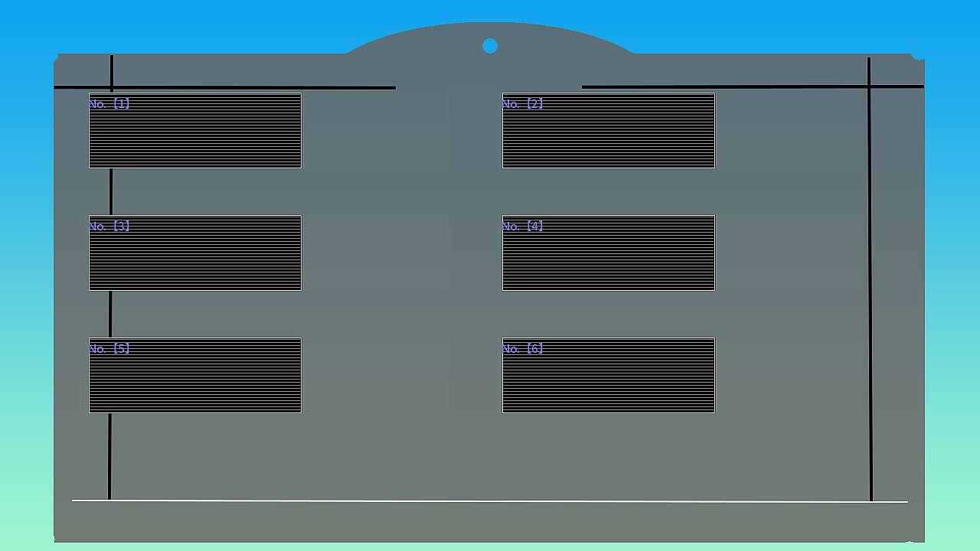Select save slot No. [3] thumbnail
This screenshot has width=980, height=551.
point(195,253)
